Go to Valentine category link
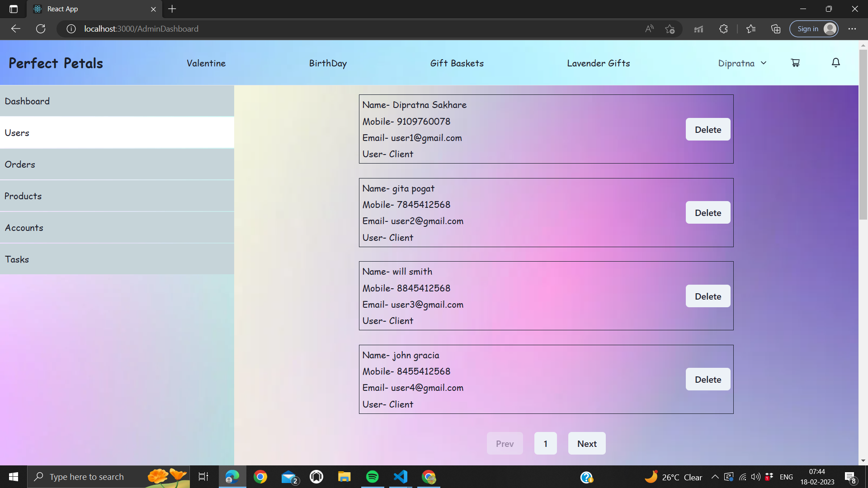The image size is (868, 488). [206, 63]
